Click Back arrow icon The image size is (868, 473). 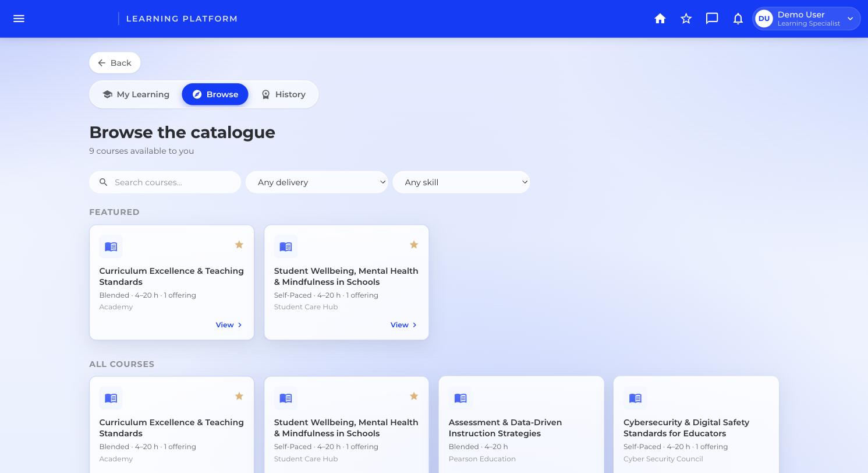[102, 63]
